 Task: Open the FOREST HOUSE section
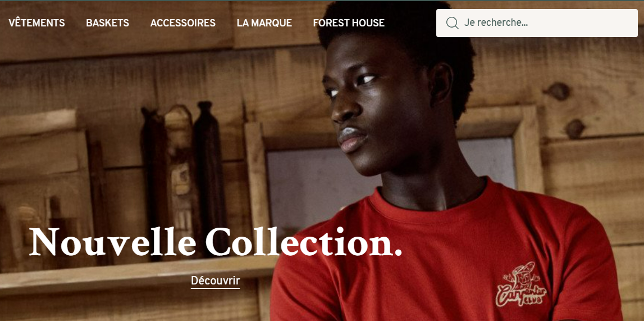click(x=349, y=23)
